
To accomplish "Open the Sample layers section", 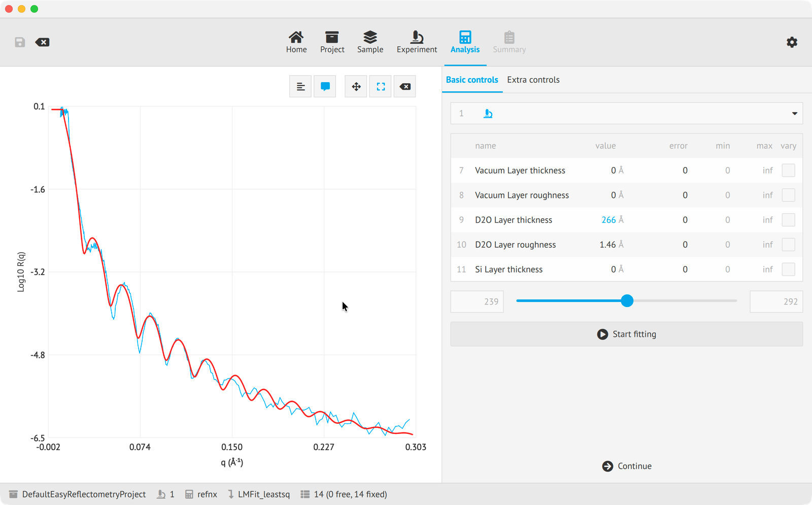I will pos(370,42).
